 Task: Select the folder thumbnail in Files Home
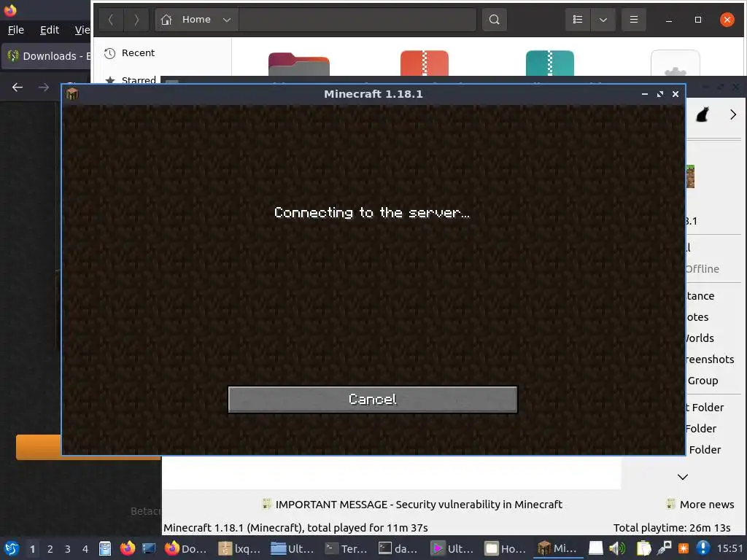coord(298,64)
